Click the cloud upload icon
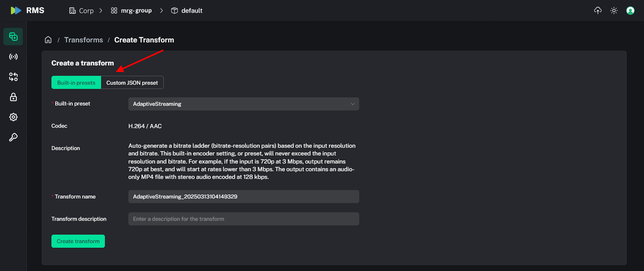 (598, 10)
